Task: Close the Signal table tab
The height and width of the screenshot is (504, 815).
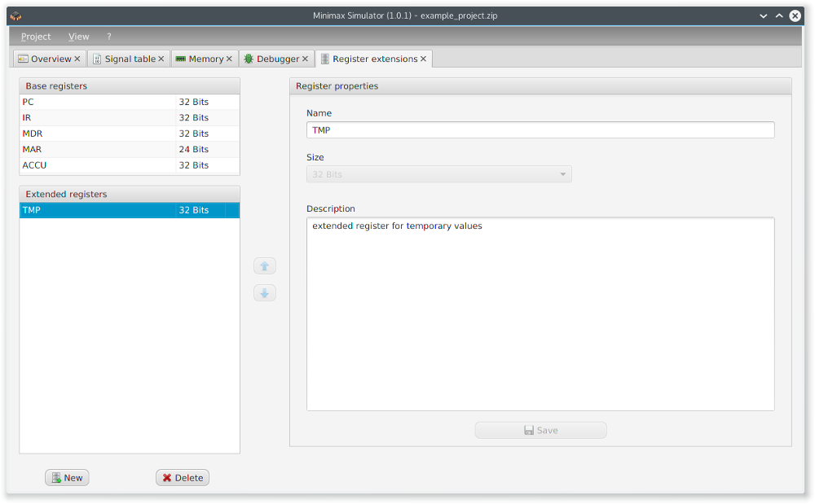Action: pos(161,59)
